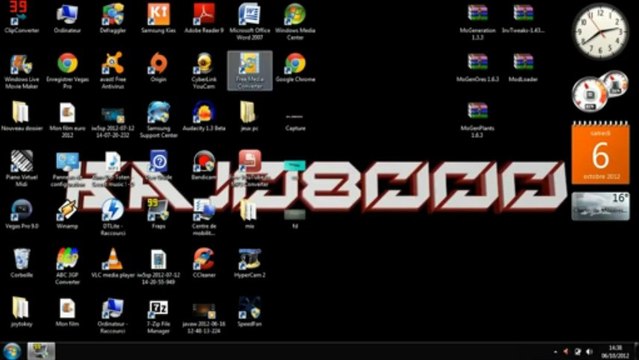The image size is (639, 360).
Task: Open the Ordinateur - Raccourci shortcut
Action: pos(113,315)
